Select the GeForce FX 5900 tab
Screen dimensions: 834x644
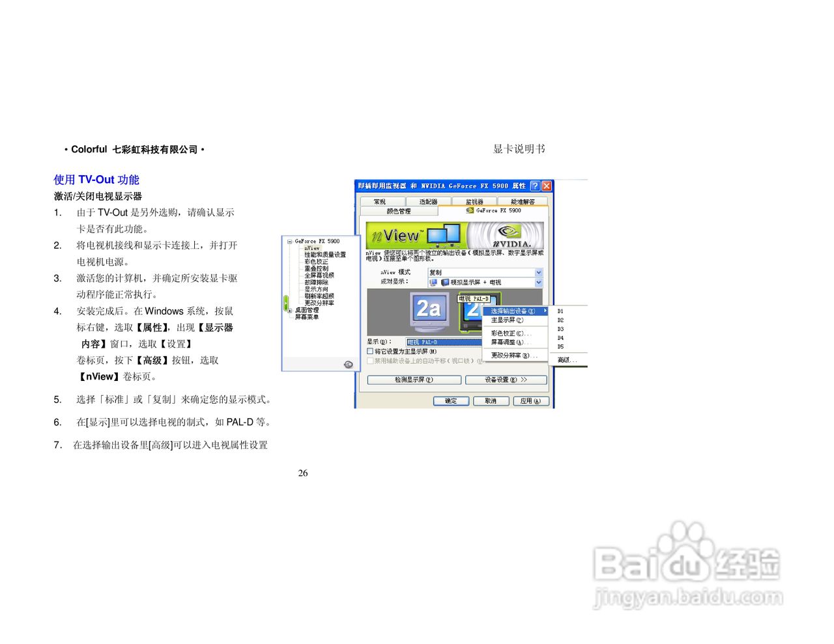(493, 210)
